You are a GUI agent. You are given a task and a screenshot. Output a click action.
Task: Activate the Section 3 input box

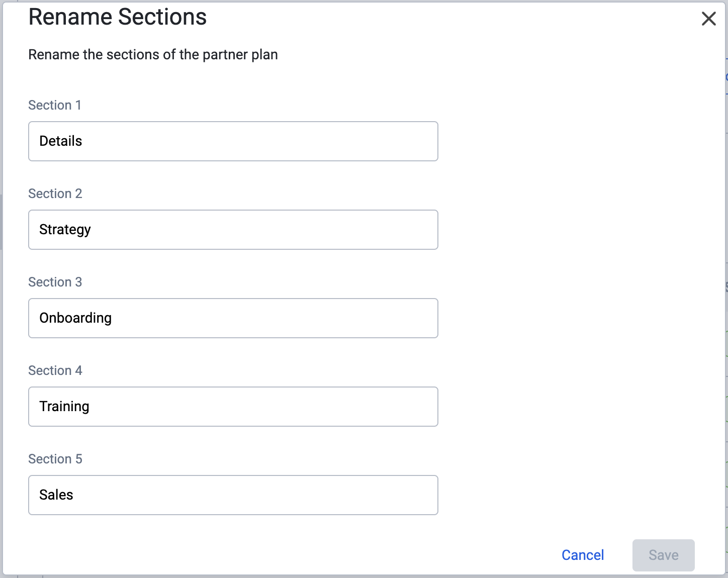point(233,318)
